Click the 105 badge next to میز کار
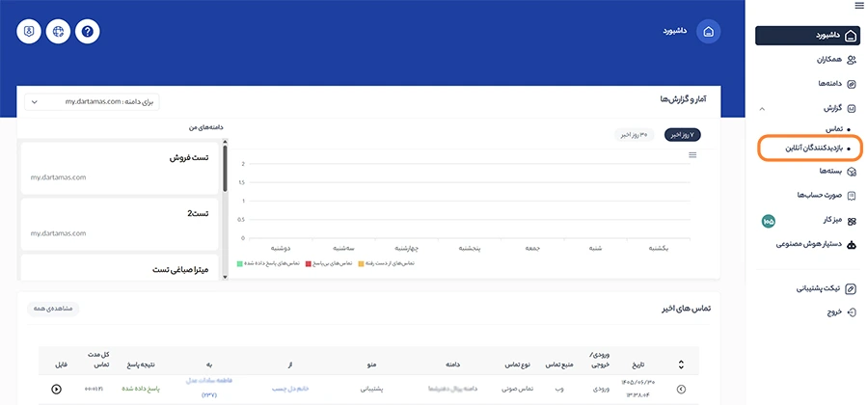 pyautogui.click(x=768, y=222)
